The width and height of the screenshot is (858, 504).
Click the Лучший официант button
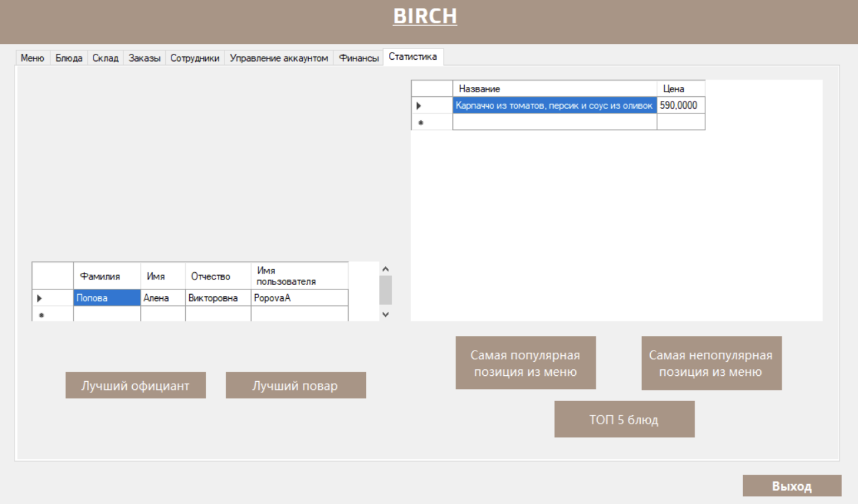tap(135, 384)
